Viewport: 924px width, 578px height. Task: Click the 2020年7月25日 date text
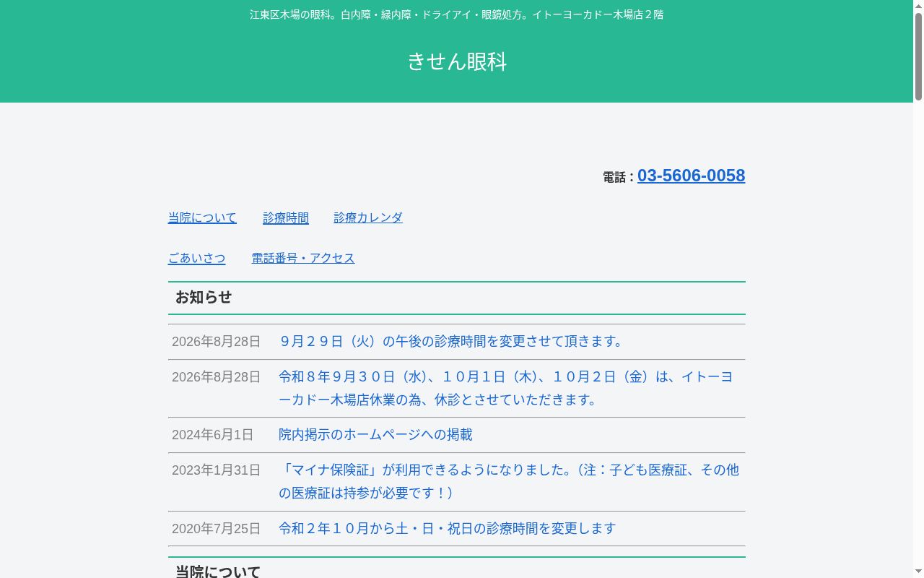tap(217, 529)
